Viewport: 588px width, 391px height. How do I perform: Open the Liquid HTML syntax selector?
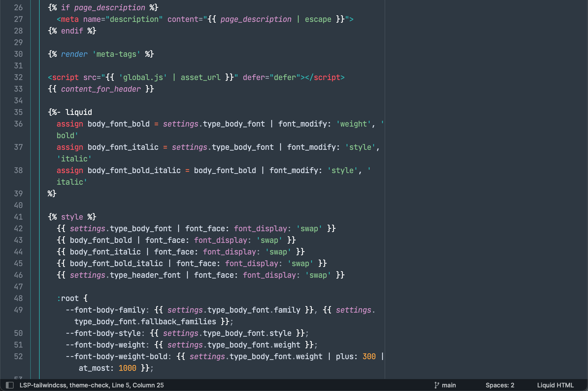coord(555,385)
